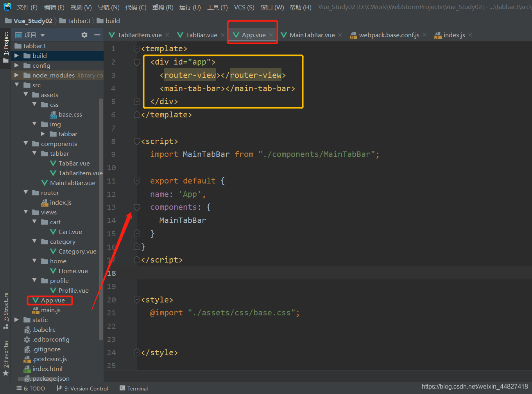
Task: Open the 7: Structure side tool window
Action: click(5, 311)
